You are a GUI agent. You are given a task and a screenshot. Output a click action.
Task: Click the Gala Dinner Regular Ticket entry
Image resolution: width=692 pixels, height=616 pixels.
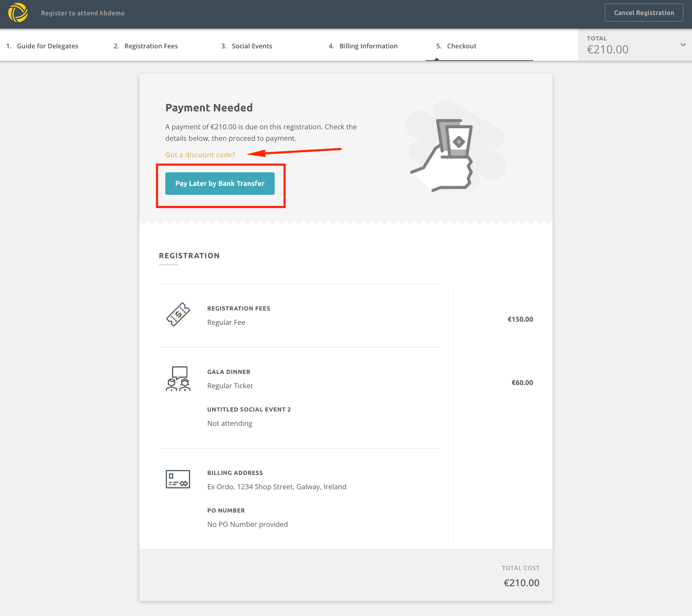click(x=230, y=386)
